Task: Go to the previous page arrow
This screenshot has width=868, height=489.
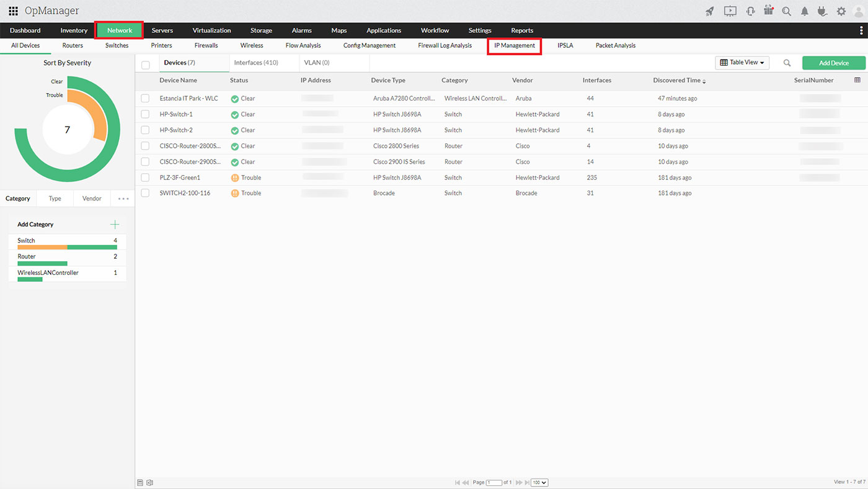Action: click(x=466, y=483)
